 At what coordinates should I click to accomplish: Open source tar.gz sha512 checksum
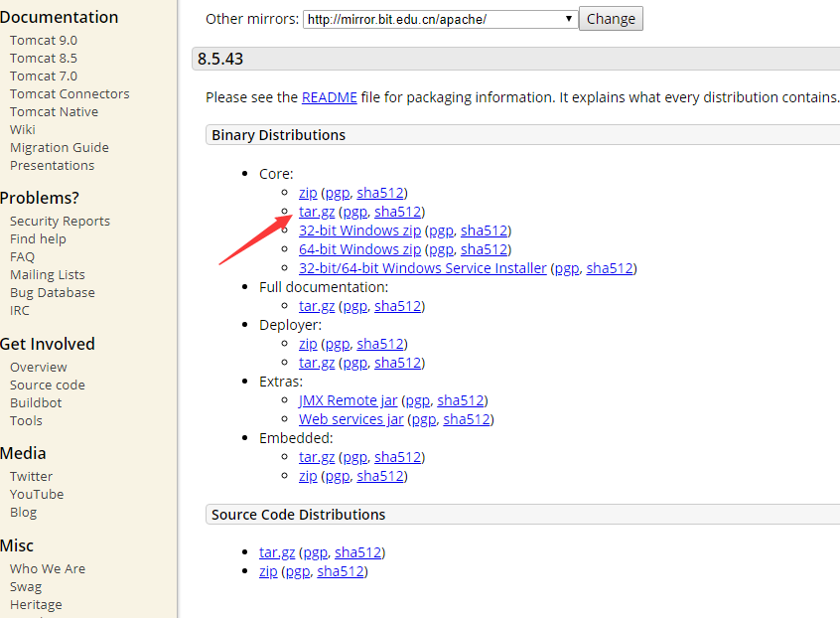tap(357, 552)
